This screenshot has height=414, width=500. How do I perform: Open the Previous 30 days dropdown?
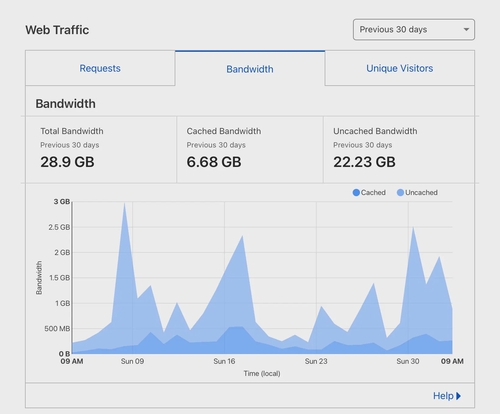414,30
